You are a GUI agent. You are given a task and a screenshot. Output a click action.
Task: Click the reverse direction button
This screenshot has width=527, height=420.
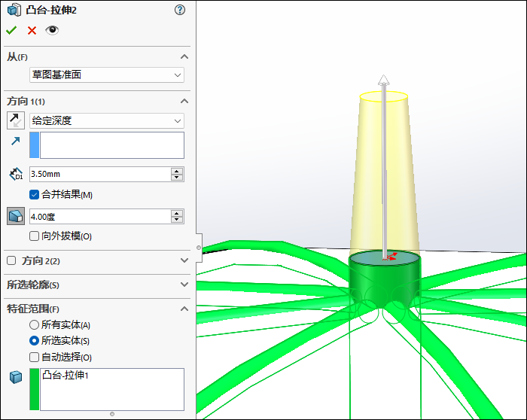(16, 120)
